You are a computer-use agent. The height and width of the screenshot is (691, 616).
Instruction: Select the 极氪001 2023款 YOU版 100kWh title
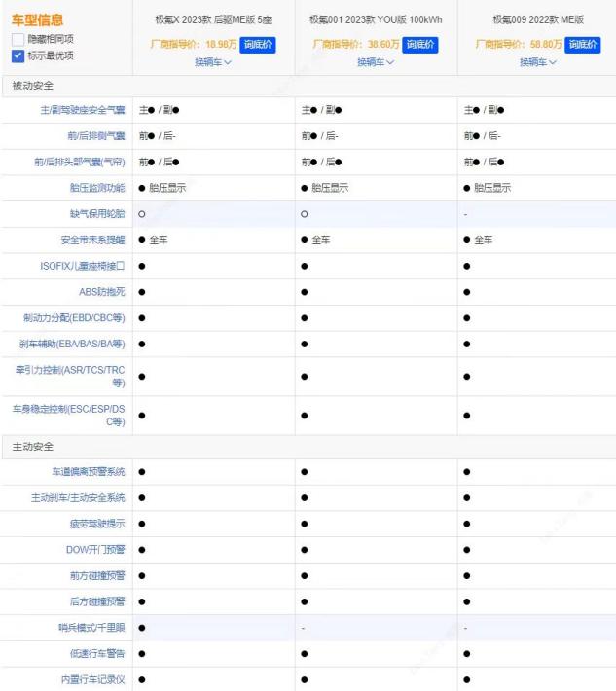376,19
